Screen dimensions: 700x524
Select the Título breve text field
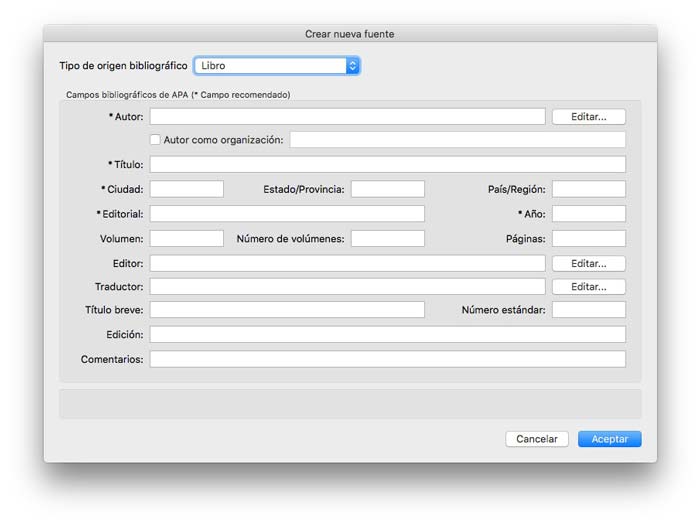pyautogui.click(x=287, y=310)
